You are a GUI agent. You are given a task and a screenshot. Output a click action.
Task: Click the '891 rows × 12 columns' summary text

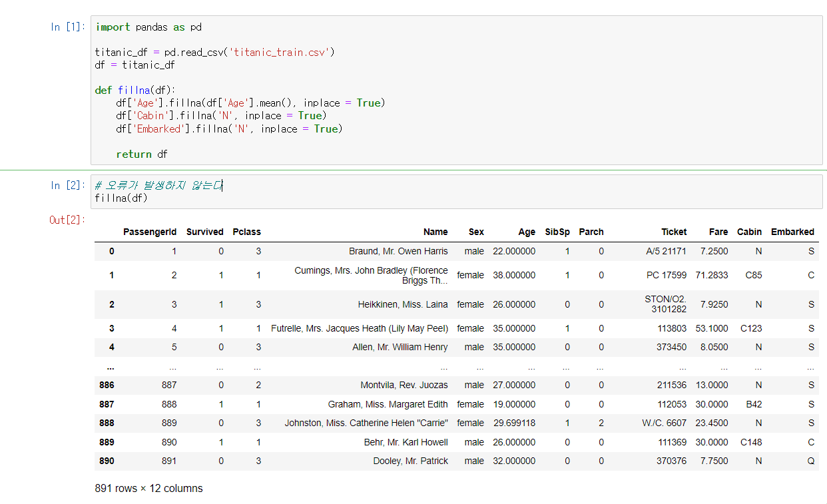[148, 489]
